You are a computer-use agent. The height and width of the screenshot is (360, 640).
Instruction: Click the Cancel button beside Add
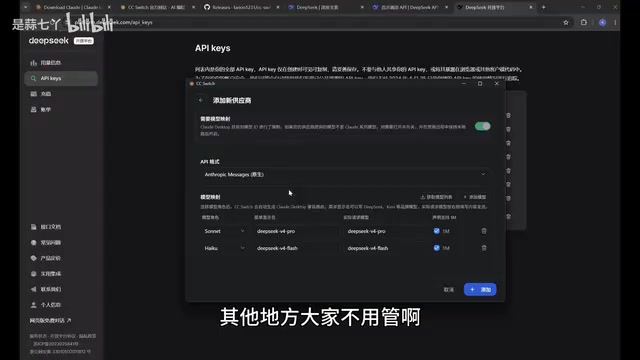click(x=449, y=289)
